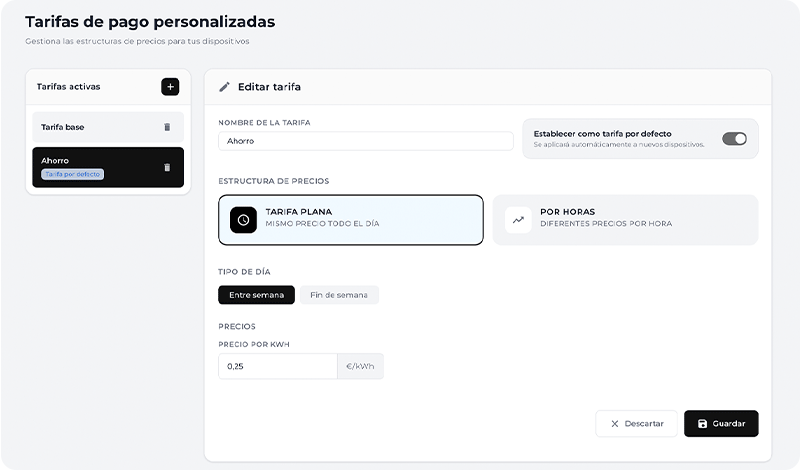Add a new tariff with the plus button

pos(170,87)
